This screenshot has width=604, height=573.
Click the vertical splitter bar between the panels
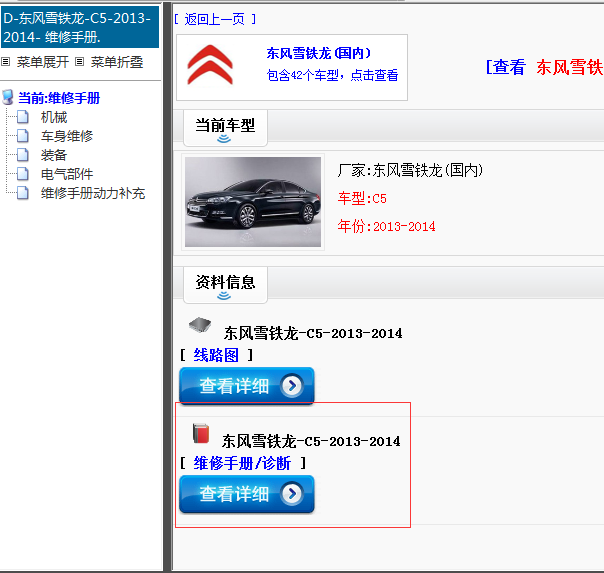coord(168,286)
